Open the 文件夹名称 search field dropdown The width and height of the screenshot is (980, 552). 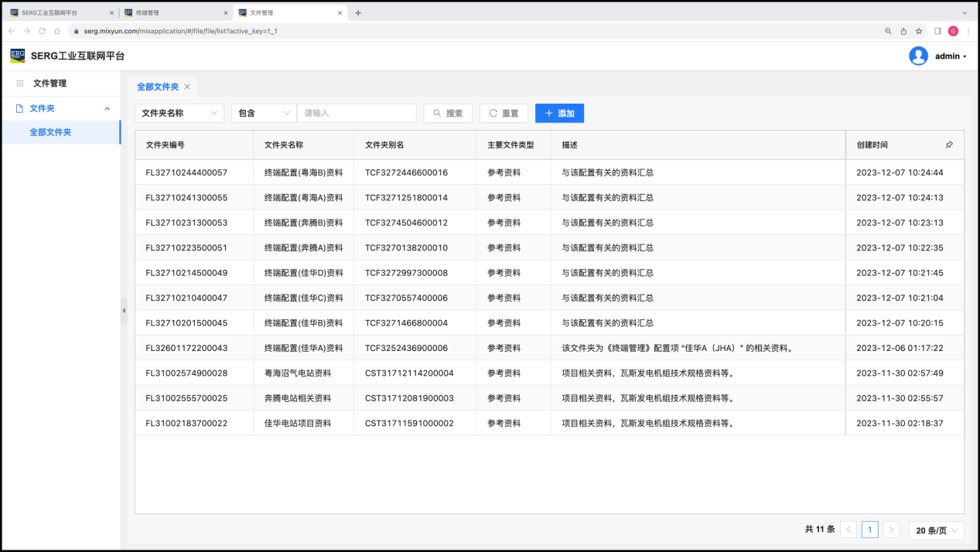[179, 113]
